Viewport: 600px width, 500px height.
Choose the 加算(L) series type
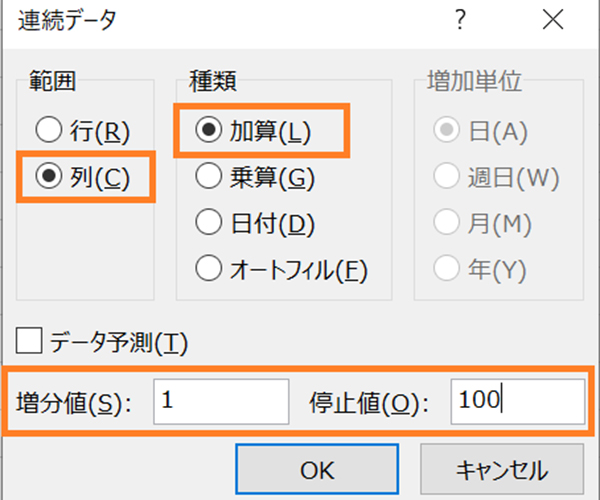[x=208, y=132]
